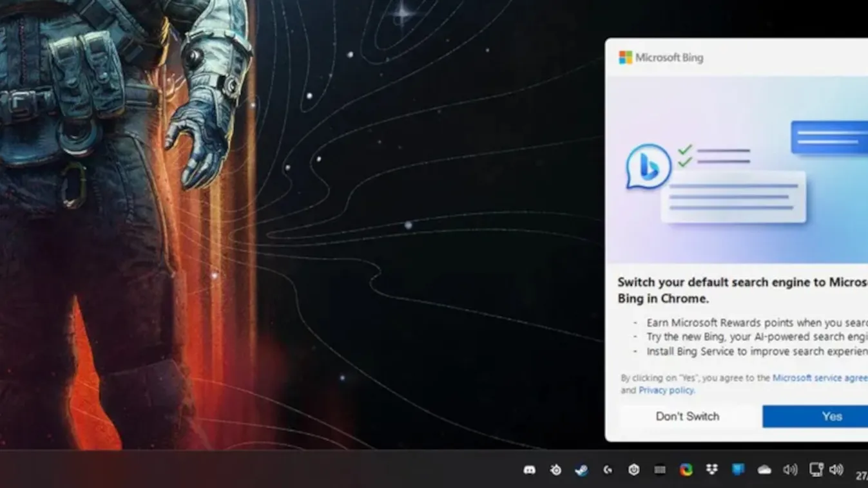Open Steam from the system tray
Viewport: 868px width, 488px height.
point(581,470)
